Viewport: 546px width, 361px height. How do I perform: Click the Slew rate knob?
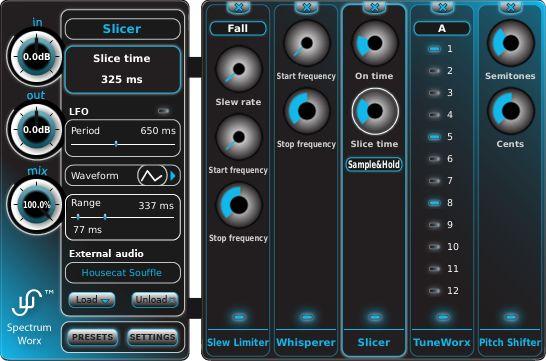click(239, 69)
